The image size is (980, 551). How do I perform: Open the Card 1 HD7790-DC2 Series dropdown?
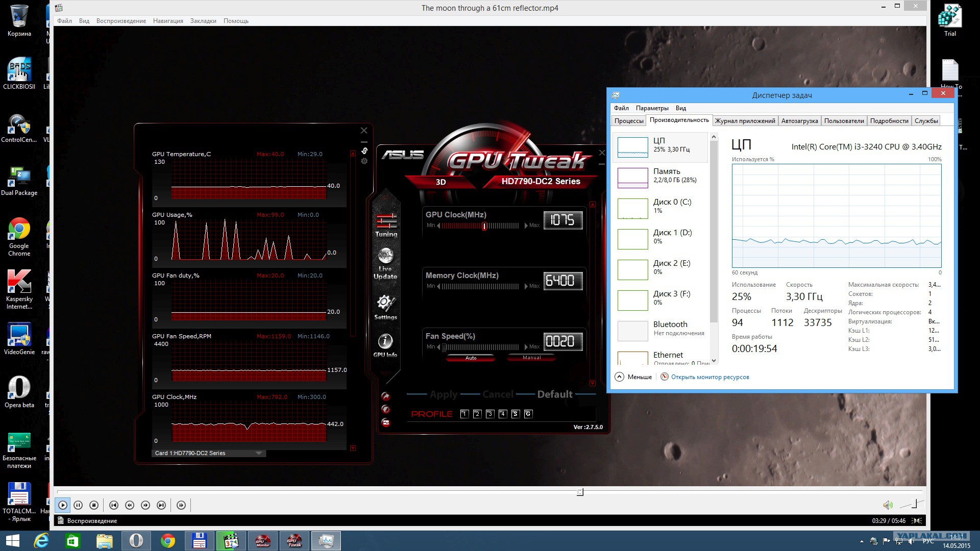[x=209, y=453]
